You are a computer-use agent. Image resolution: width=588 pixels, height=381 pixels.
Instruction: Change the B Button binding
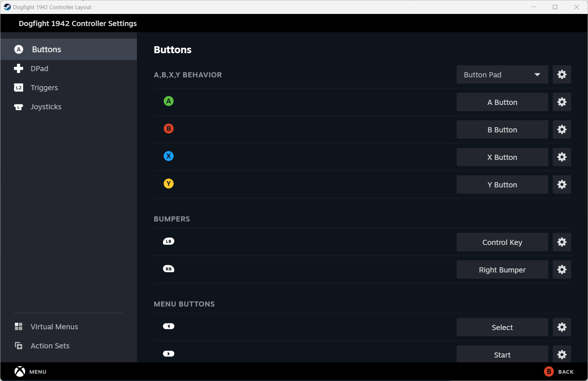click(502, 129)
